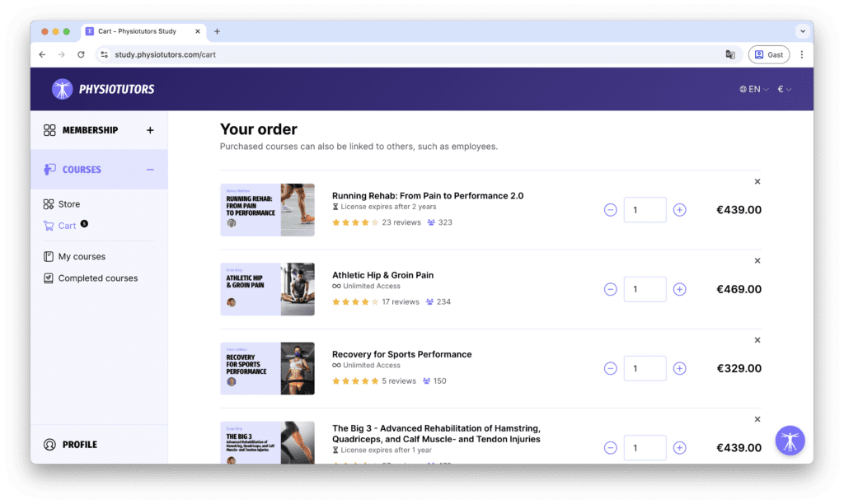Image resolution: width=844 pixels, height=504 pixels.
Task: Click the Physiotutors logo in header
Action: pos(103,89)
